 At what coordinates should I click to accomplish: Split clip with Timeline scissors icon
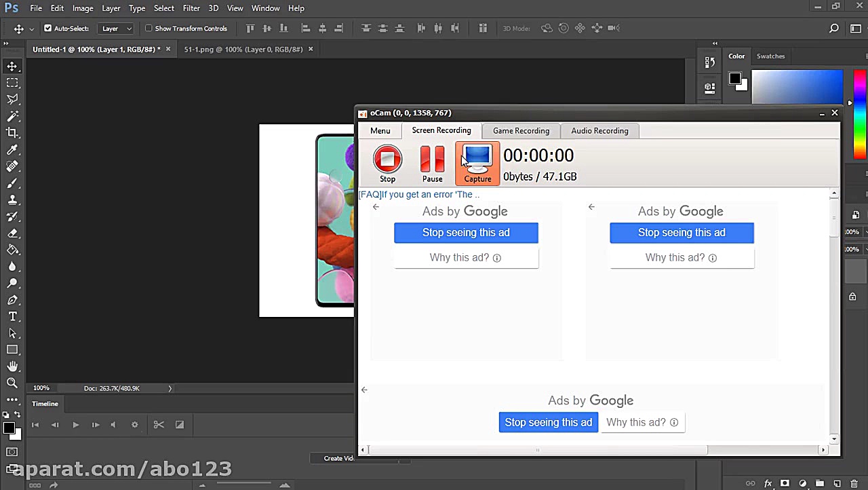(x=159, y=425)
